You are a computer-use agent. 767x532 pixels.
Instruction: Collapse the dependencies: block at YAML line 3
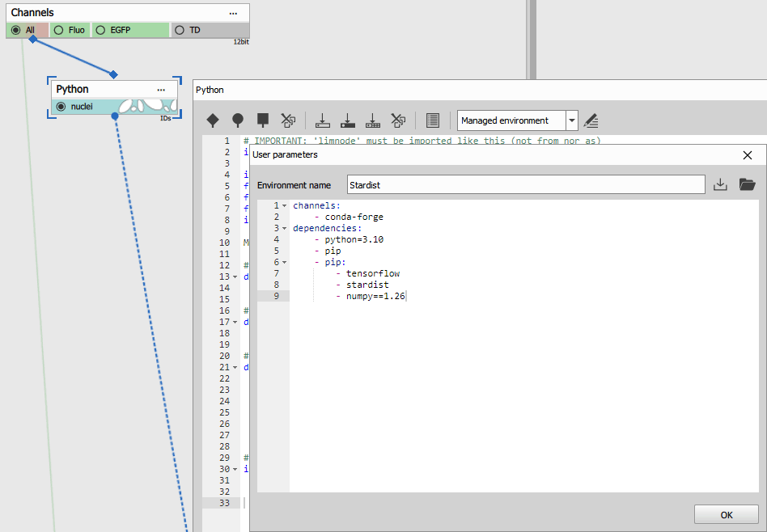pyautogui.click(x=284, y=228)
